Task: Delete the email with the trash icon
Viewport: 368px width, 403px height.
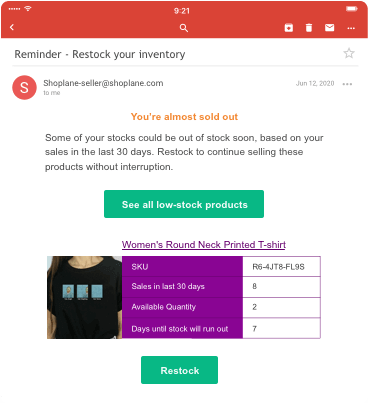Action: pos(309,28)
